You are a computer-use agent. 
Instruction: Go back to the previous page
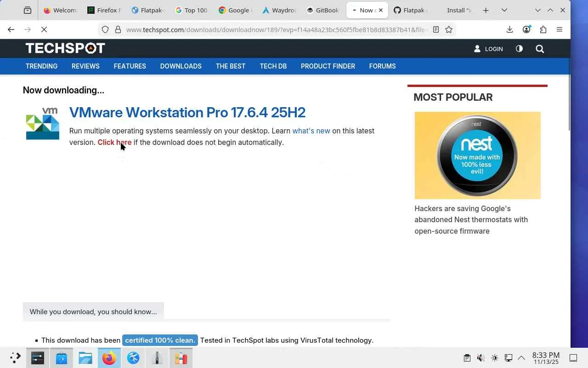click(x=11, y=29)
